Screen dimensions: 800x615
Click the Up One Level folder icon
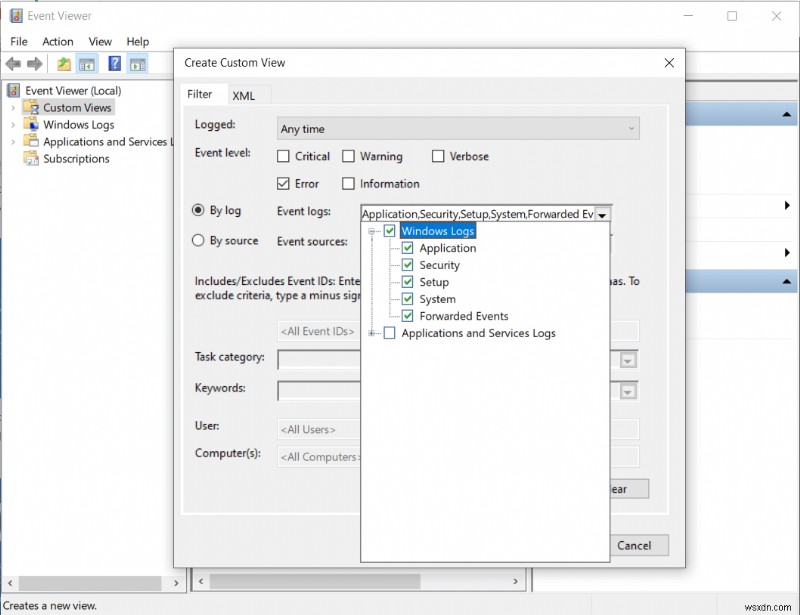coord(64,64)
